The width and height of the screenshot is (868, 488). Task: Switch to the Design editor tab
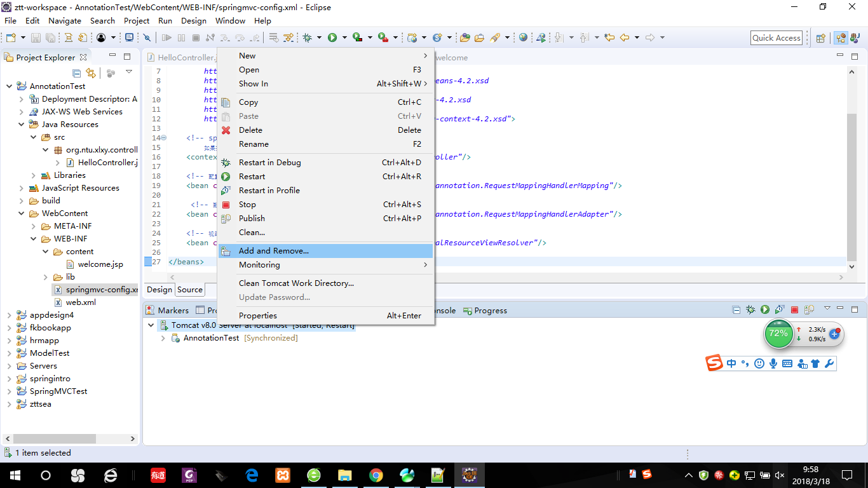(x=159, y=290)
